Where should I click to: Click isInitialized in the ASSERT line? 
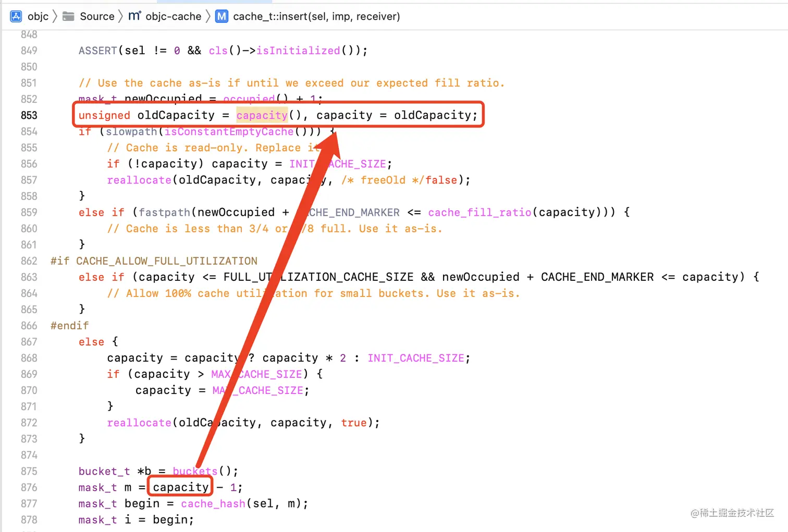pyautogui.click(x=298, y=51)
